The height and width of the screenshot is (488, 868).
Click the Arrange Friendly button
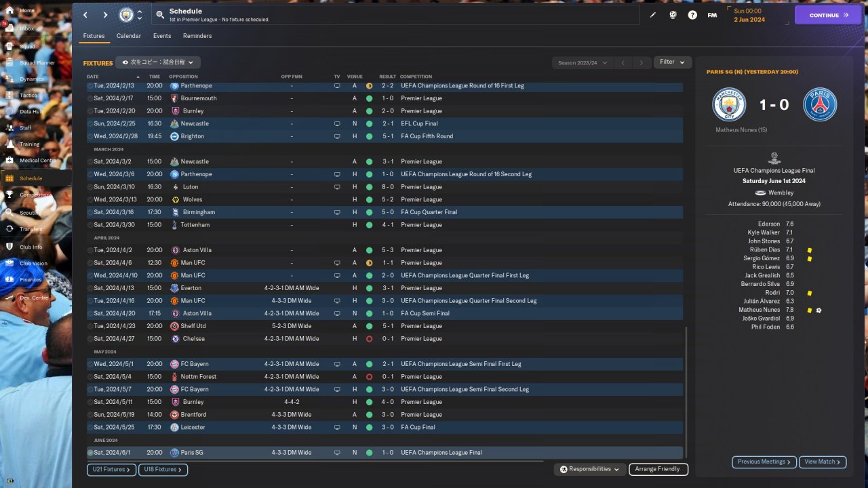point(658,469)
